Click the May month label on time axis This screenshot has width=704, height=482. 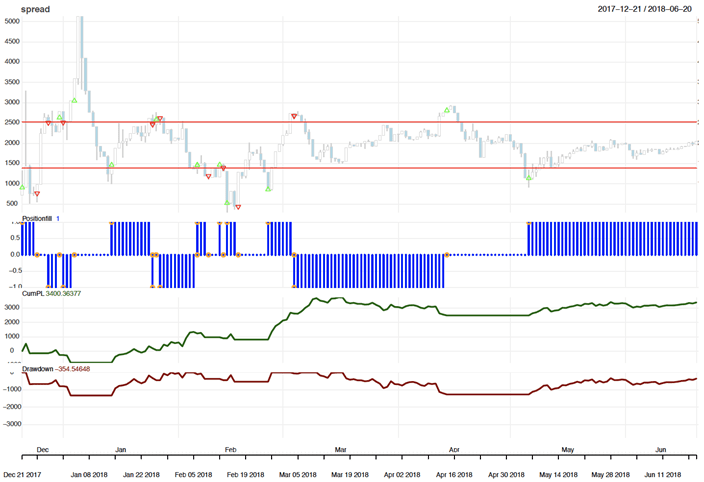(x=568, y=449)
